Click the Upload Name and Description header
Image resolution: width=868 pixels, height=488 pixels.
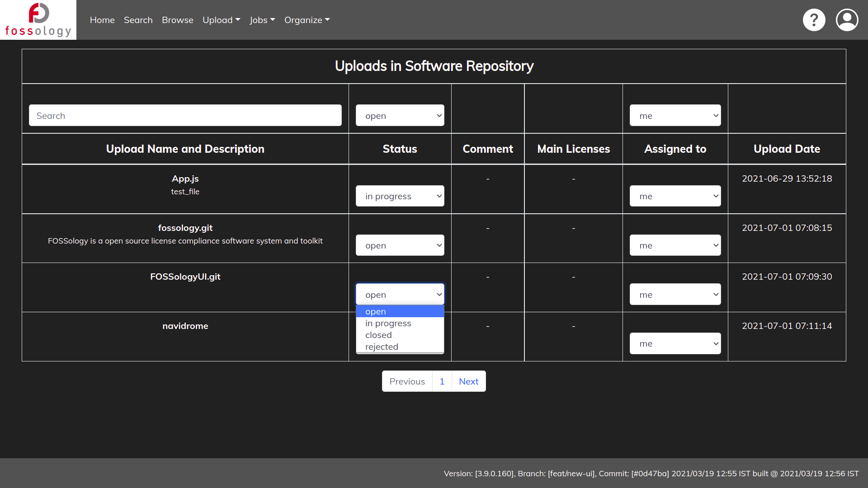click(185, 149)
